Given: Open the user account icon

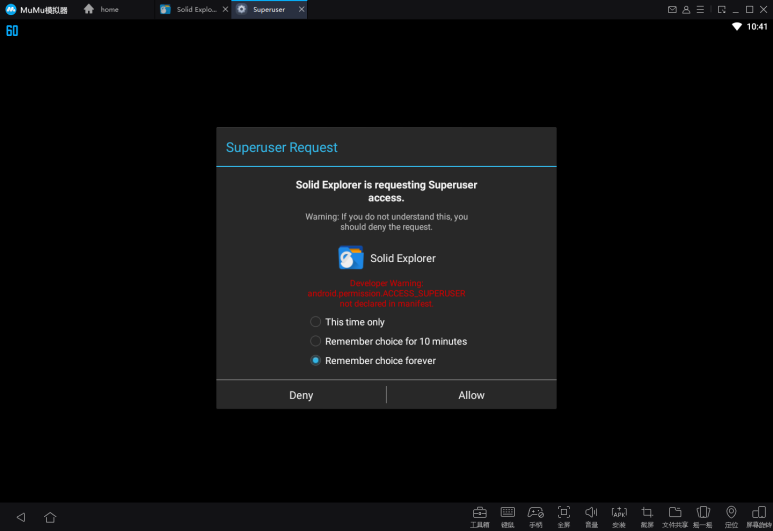Looking at the screenshot, I should [686, 9].
